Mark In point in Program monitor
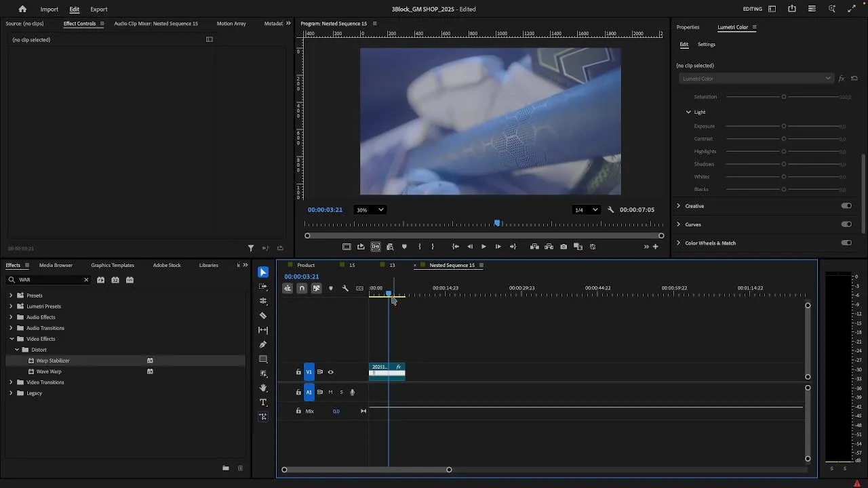 point(420,247)
